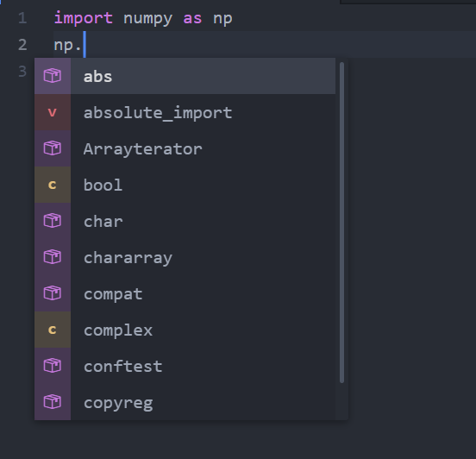Click the package icon beside abs
Image resolution: width=476 pixels, height=459 pixels.
(53, 76)
